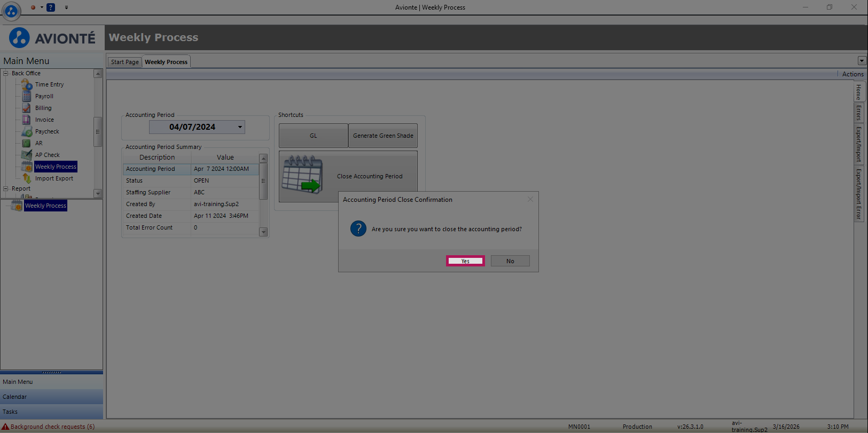The height and width of the screenshot is (433, 868).
Task: Open the Calendar navigation pane
Action: [51, 397]
